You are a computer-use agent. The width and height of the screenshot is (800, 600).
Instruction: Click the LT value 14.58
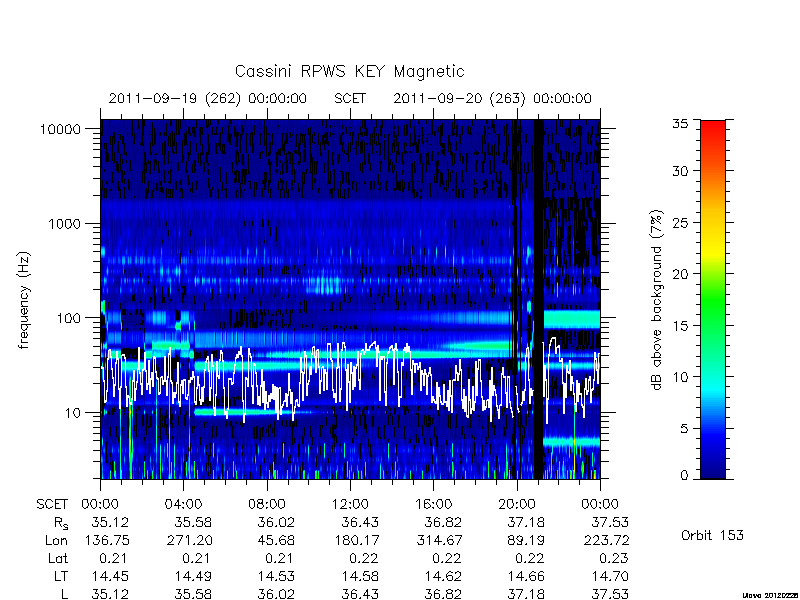click(360, 576)
